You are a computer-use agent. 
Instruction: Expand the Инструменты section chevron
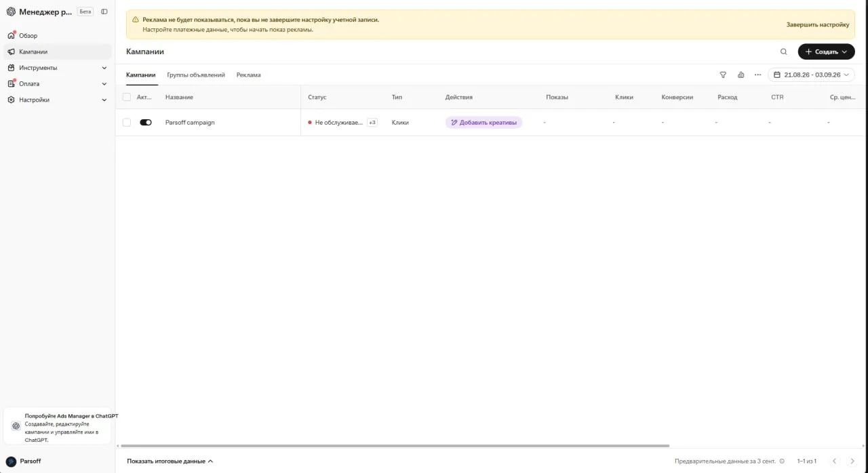pyautogui.click(x=104, y=68)
